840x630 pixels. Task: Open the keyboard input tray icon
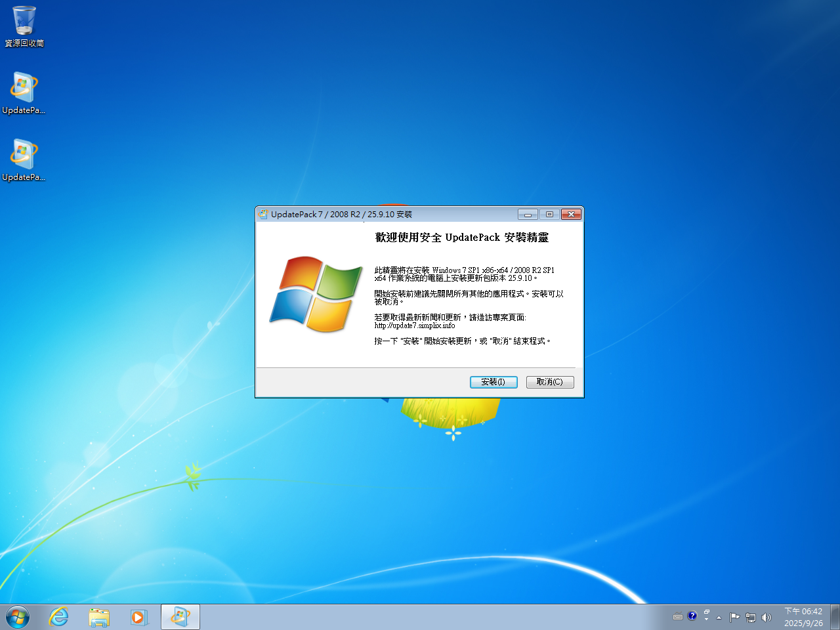click(x=678, y=616)
